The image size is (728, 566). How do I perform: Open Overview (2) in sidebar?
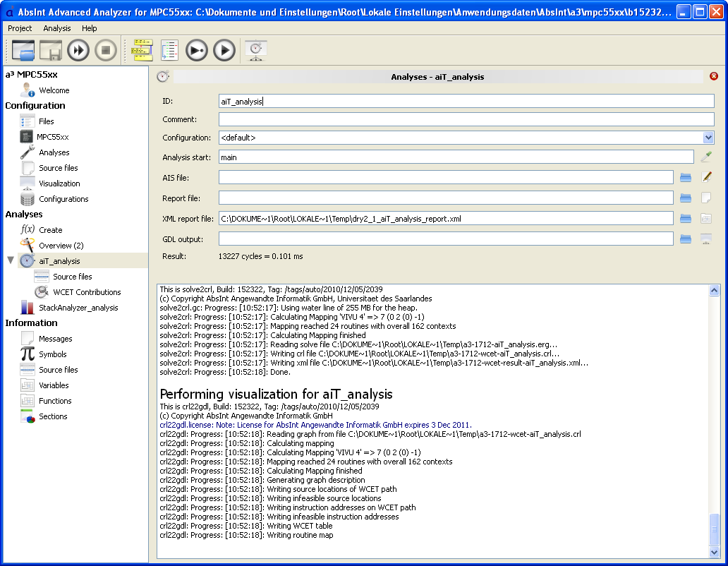[x=61, y=245]
